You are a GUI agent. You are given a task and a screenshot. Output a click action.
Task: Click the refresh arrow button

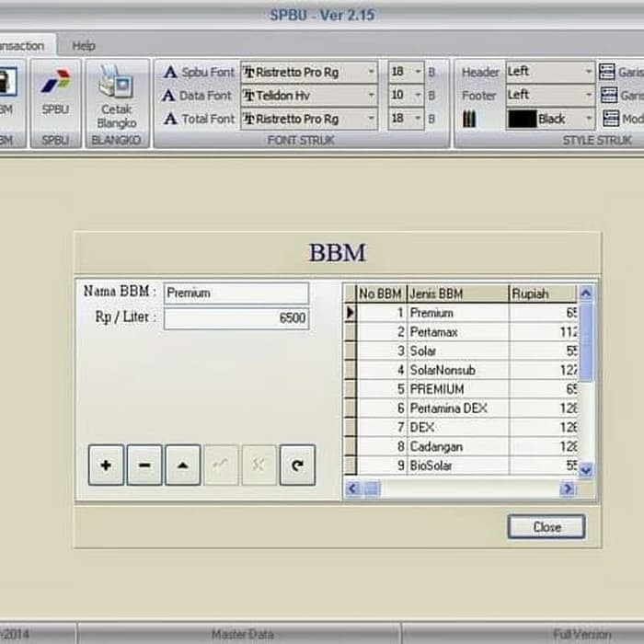[x=297, y=466]
